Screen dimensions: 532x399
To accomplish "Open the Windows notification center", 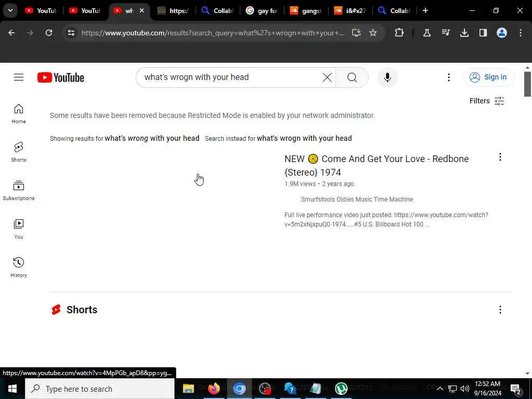I will 516,389.
